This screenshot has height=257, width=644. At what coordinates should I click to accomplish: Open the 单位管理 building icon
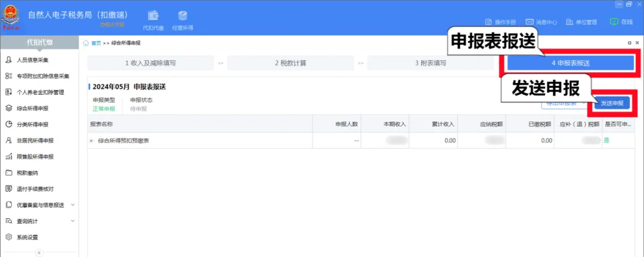click(569, 22)
